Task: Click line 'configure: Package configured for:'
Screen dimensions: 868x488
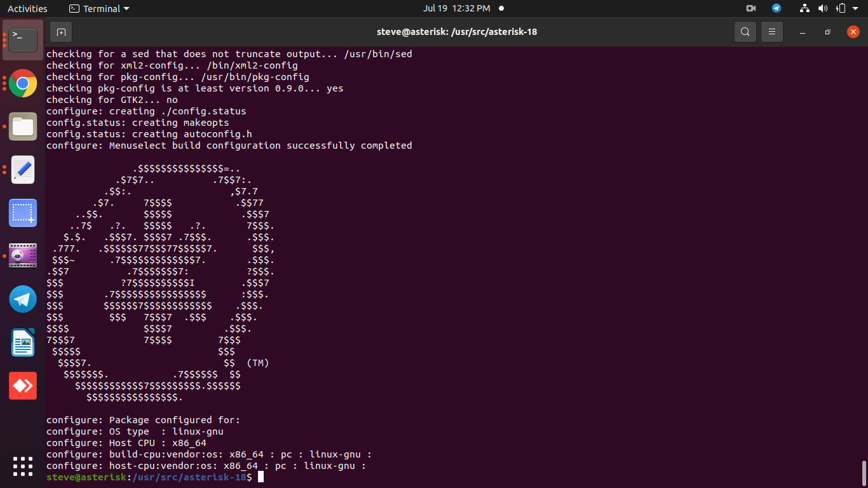Action: click(143, 420)
